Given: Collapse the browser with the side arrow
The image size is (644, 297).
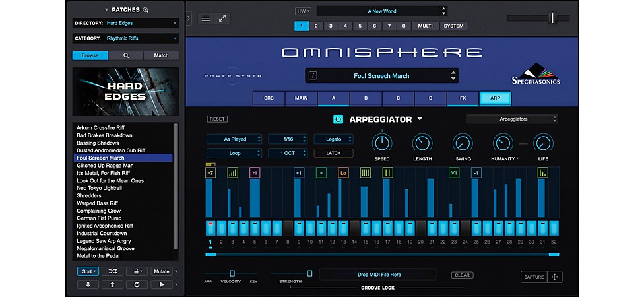Looking at the screenshot, I should [189, 18].
